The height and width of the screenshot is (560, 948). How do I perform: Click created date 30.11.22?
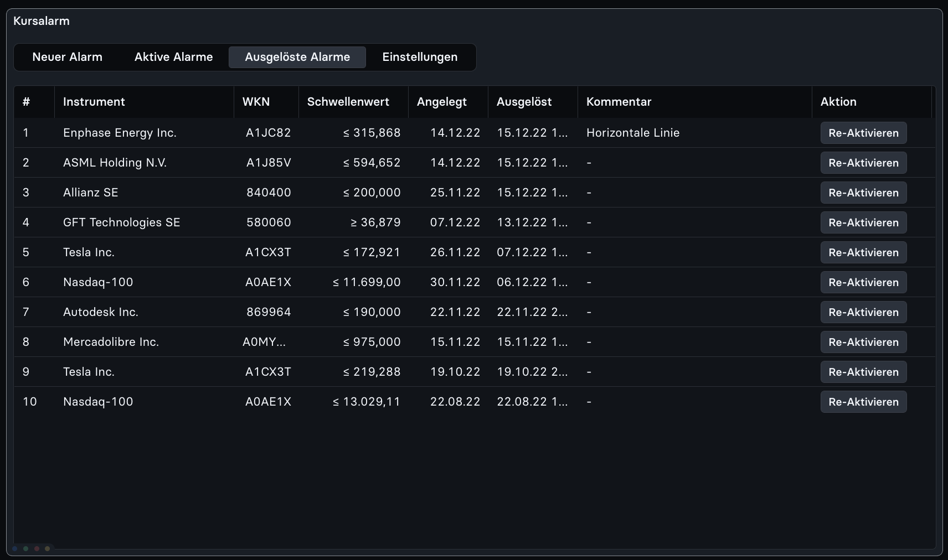[x=455, y=282]
